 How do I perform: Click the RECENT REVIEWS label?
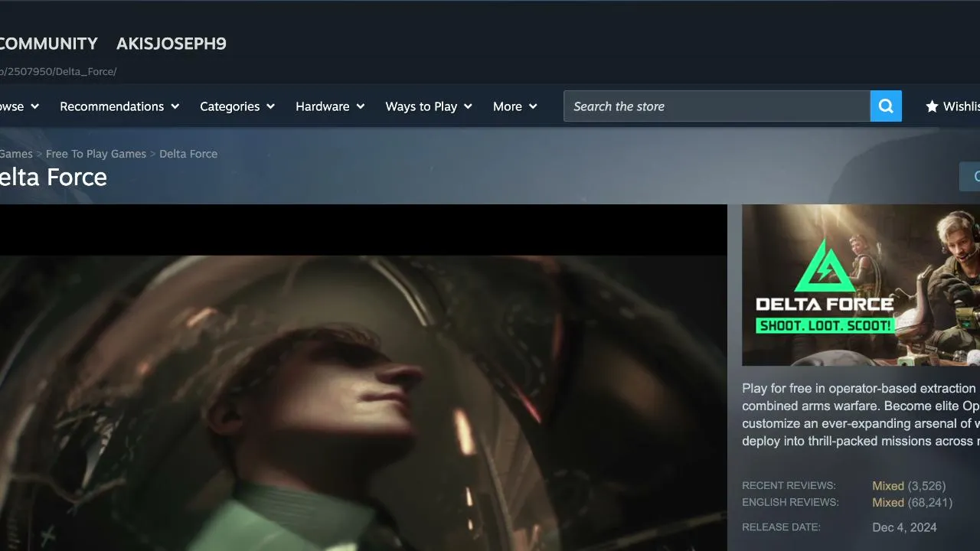(789, 486)
